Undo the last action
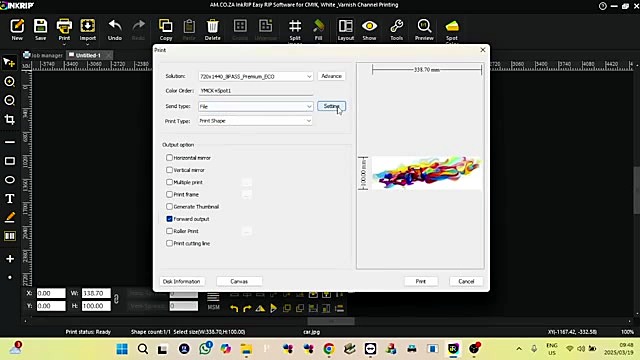Image resolution: width=640 pixels, height=360 pixels. coord(115,29)
